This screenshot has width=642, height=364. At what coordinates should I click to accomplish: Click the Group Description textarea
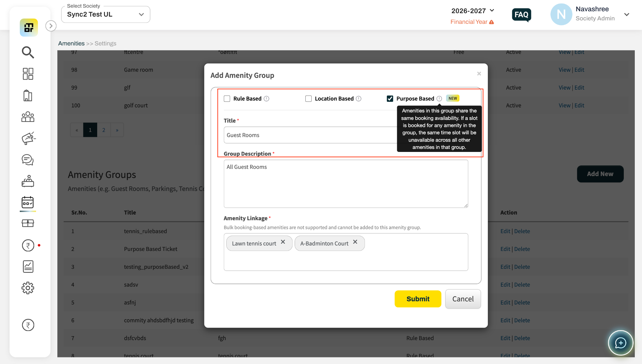(346, 184)
